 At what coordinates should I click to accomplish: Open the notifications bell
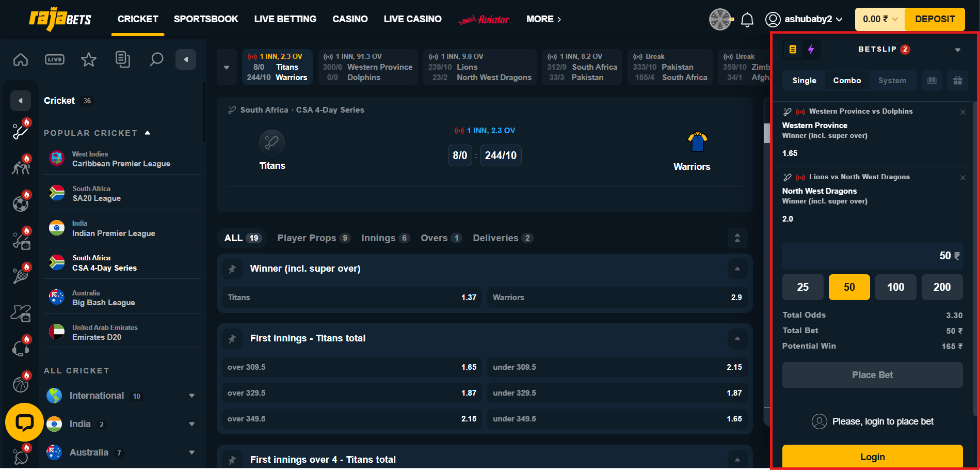click(747, 20)
